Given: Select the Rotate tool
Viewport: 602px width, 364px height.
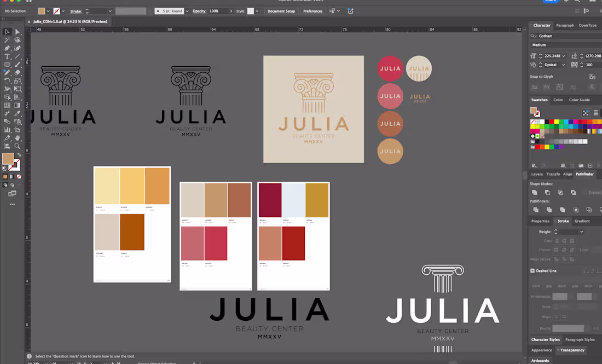Looking at the screenshot, I should coord(7,80).
